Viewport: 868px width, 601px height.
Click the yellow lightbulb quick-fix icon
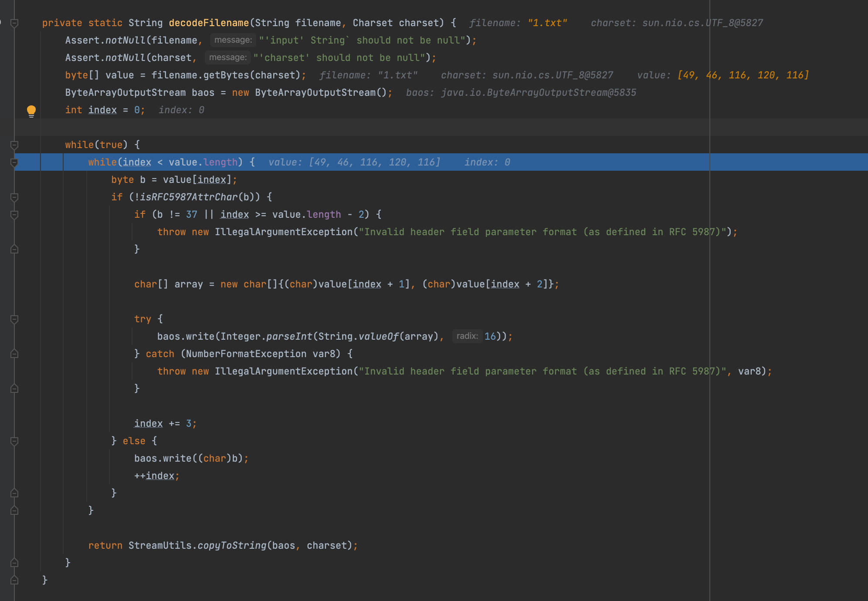tap(31, 111)
